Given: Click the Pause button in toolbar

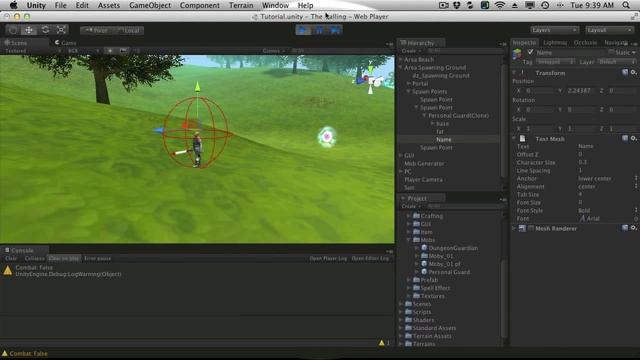Looking at the screenshot, I should click(319, 30).
